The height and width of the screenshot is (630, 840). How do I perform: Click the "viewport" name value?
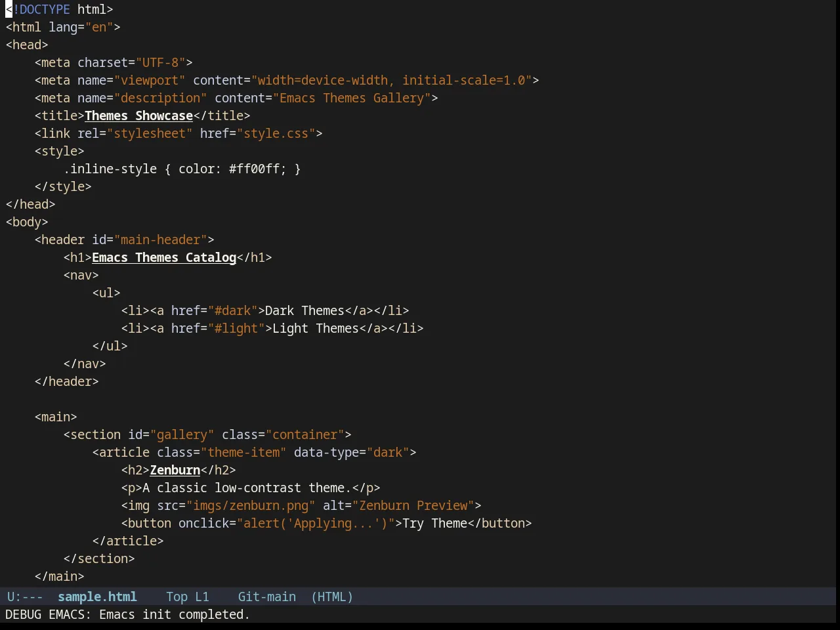(150, 80)
